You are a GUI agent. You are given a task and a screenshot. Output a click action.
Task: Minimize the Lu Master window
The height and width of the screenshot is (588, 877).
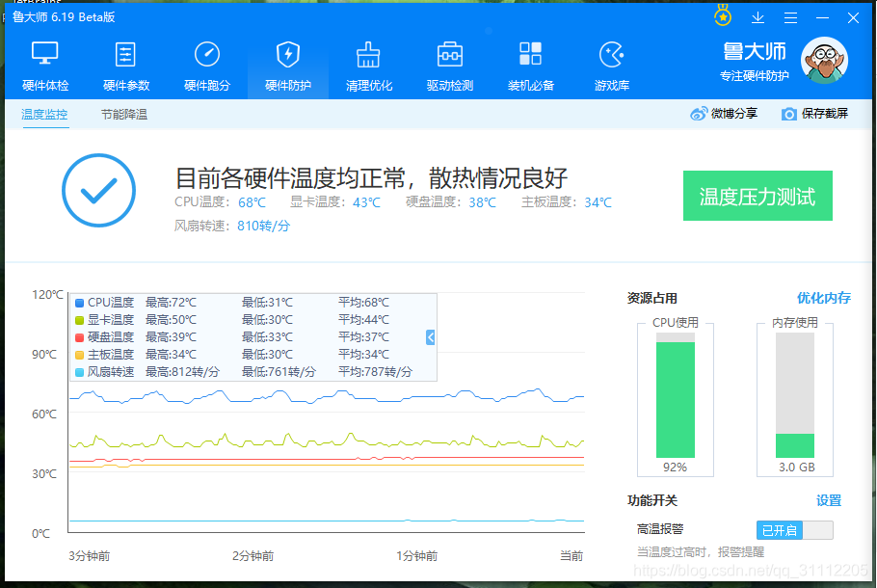click(822, 18)
